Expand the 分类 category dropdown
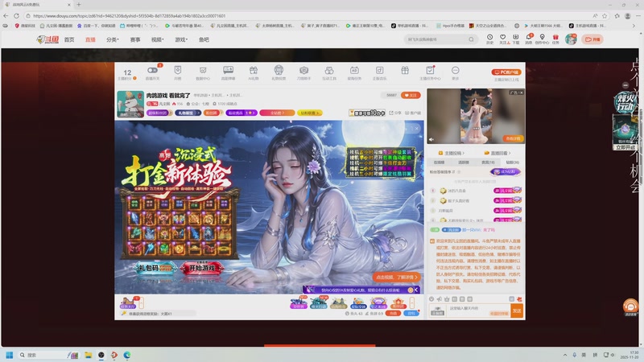Screen dimensions: 644x362 (112, 39)
